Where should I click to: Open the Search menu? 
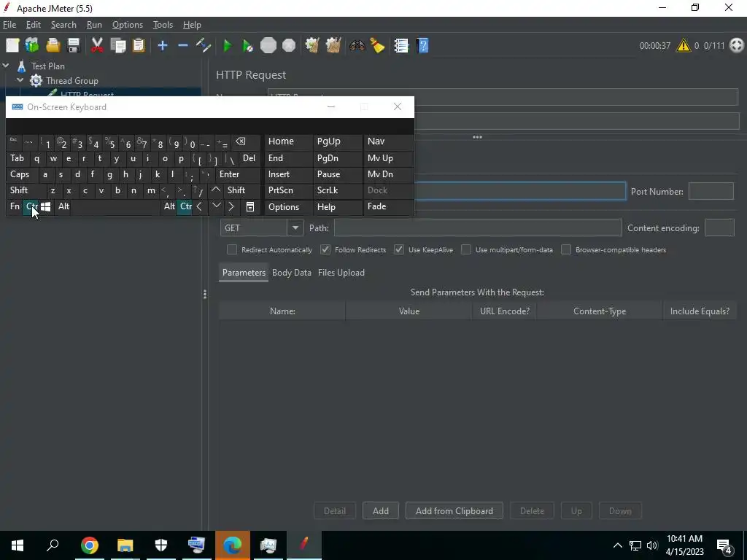(x=63, y=25)
